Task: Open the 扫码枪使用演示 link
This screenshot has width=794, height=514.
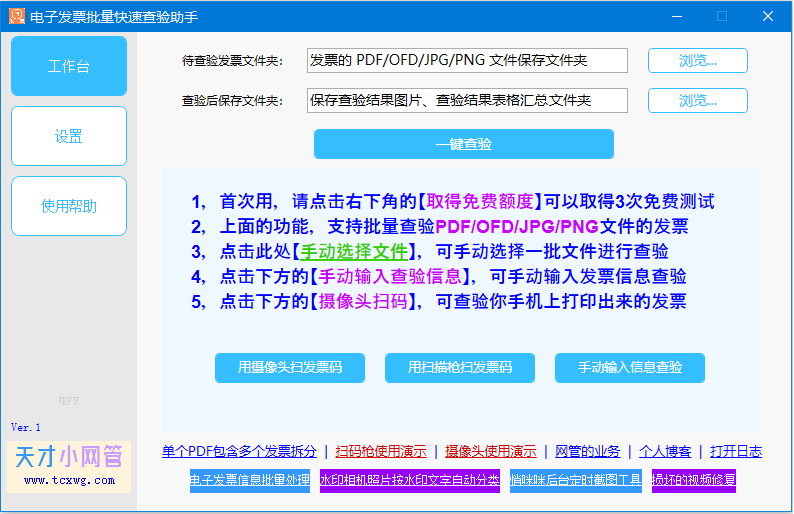Action: 381,451
